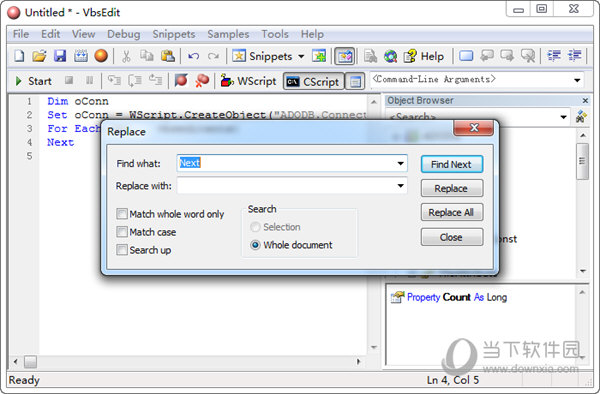Click the Object Browser vertical scrollbar thumb
Screen dimensions: 600x394
pyautogui.click(x=582, y=161)
